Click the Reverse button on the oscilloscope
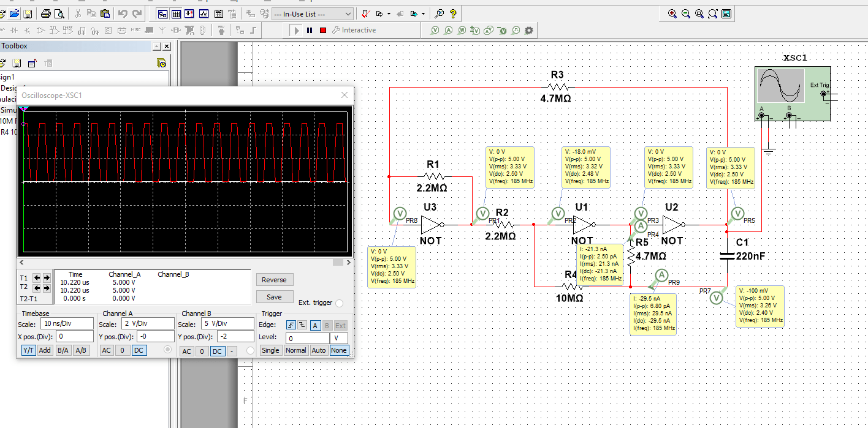Viewport: 868px width, 428px height. (274, 279)
